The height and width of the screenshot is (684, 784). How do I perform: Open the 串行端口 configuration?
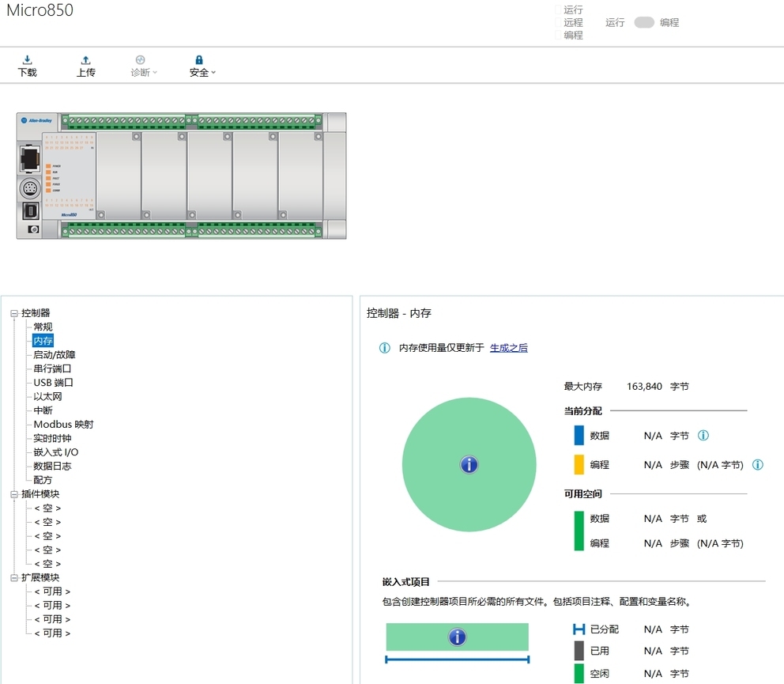52,368
